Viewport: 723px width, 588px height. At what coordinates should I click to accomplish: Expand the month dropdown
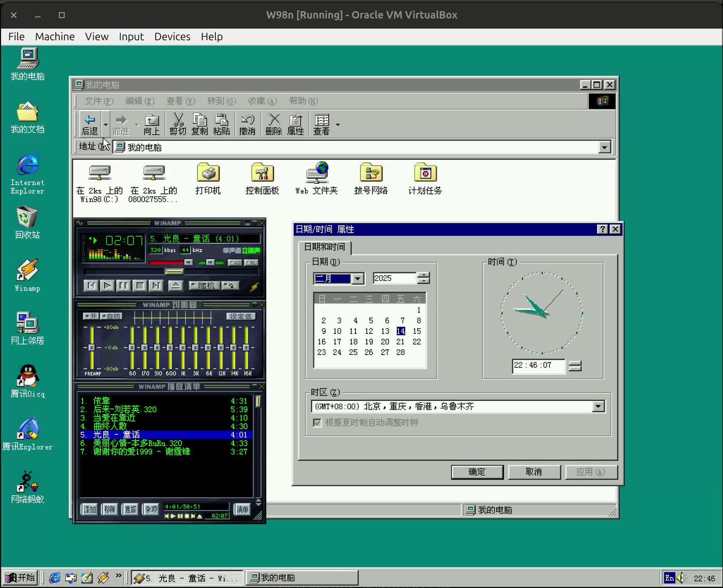point(358,279)
